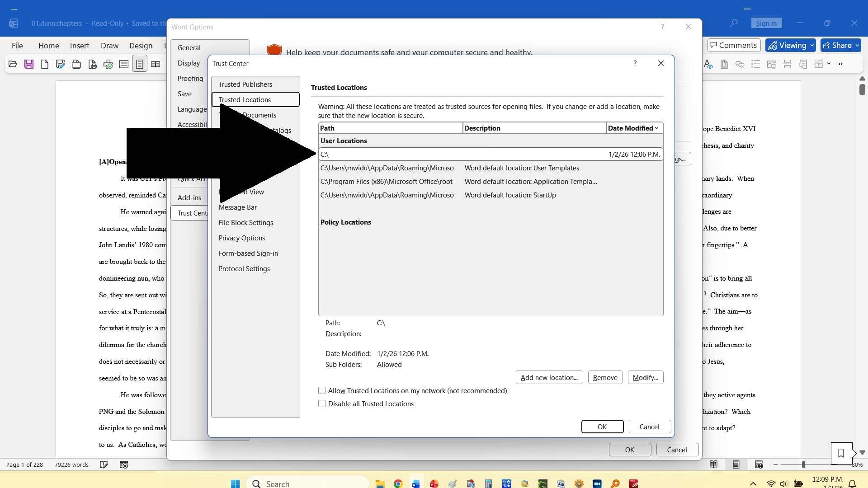Click the Trust Center help question mark
The width and height of the screenshot is (868, 488).
[635, 63]
